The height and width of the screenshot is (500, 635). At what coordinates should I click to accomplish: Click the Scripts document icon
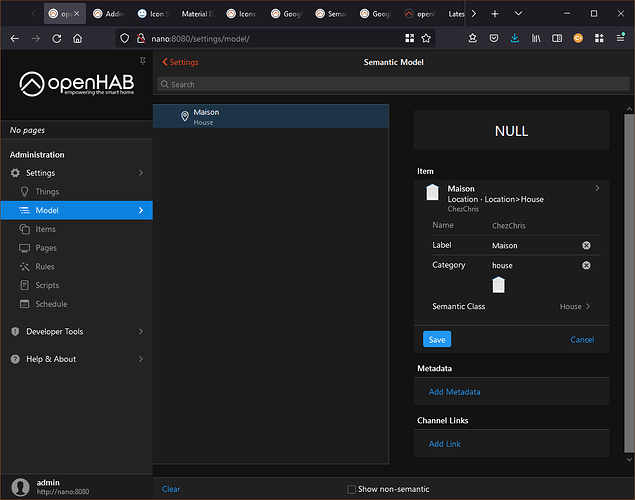click(24, 285)
